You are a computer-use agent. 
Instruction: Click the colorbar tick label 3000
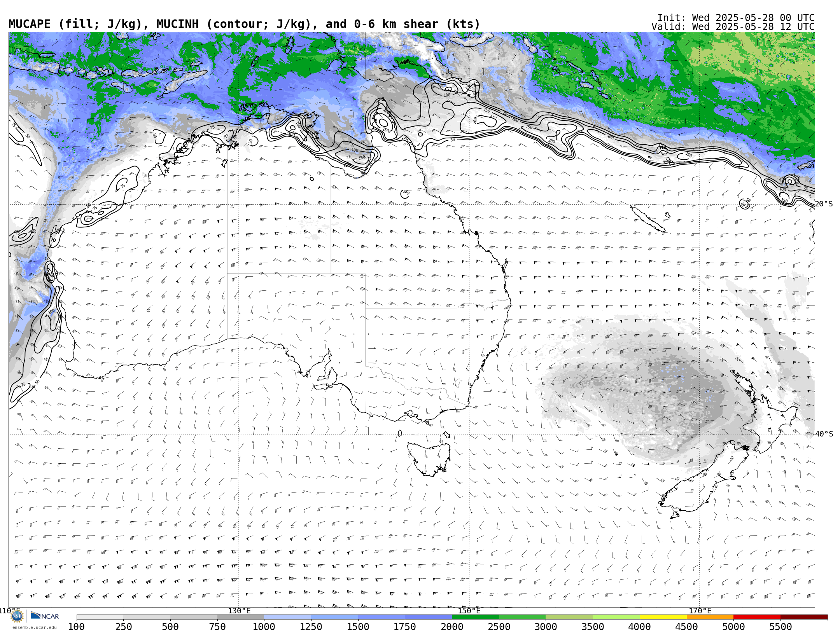point(546,627)
